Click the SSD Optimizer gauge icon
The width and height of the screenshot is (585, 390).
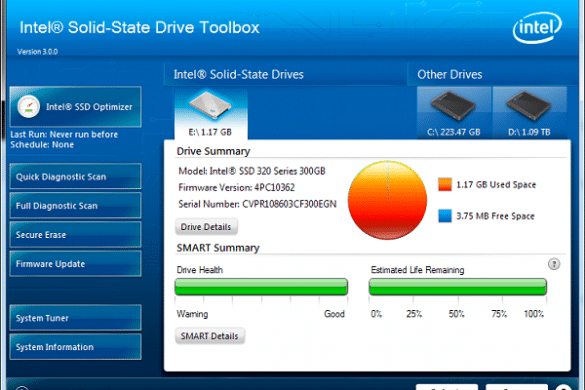[28, 107]
